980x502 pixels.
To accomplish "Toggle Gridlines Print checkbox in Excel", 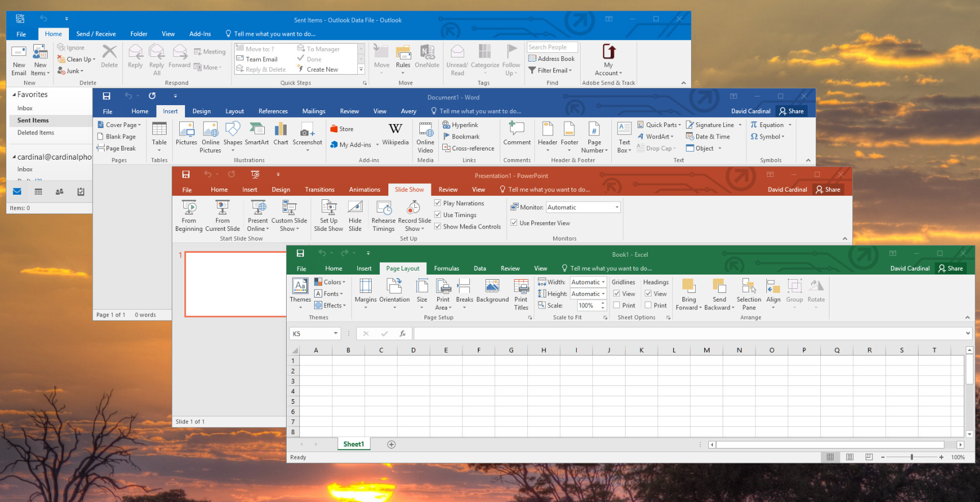I will point(617,306).
